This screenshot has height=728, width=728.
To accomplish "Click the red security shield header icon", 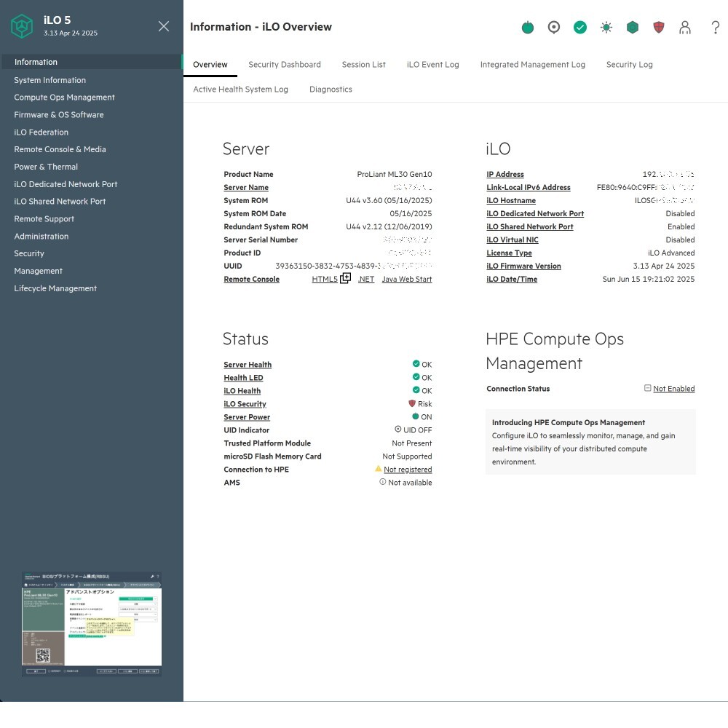I will (x=659, y=28).
